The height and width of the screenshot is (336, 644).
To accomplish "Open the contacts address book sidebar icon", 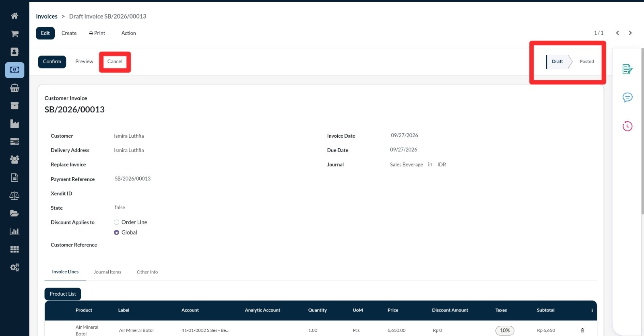I will point(14,52).
